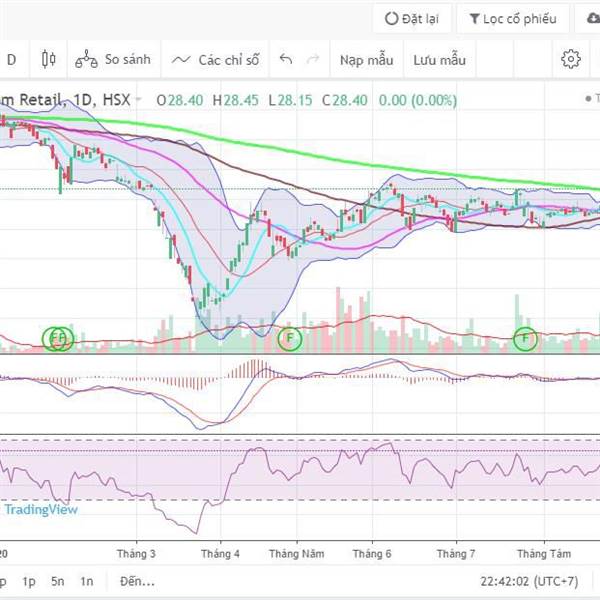Open the Đến... go to date
The image size is (600, 600).
pos(137,581)
